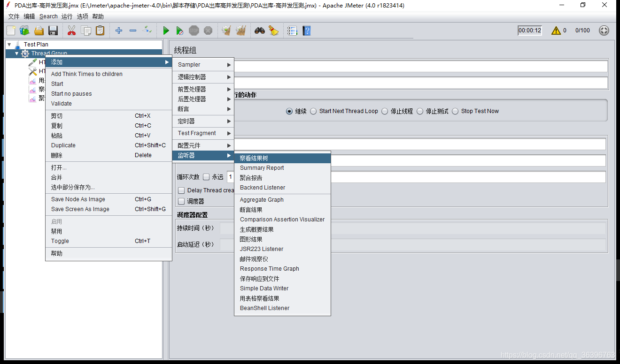Click Add Think Times to children
Image resolution: width=620 pixels, height=364 pixels.
108,74
